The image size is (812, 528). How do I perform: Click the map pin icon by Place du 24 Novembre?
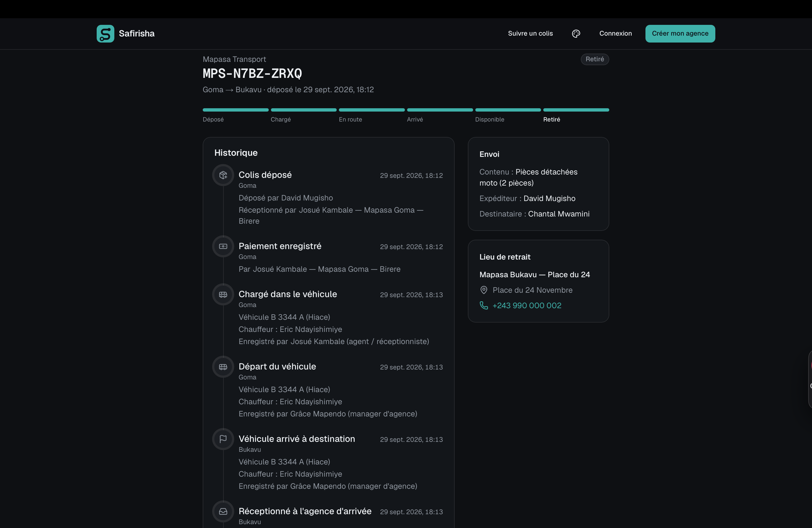coord(484,290)
